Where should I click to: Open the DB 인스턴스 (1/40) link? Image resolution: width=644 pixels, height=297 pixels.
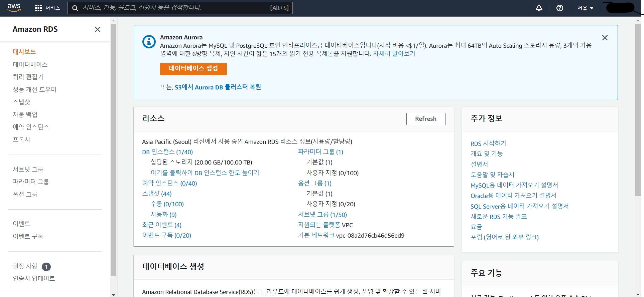(167, 152)
